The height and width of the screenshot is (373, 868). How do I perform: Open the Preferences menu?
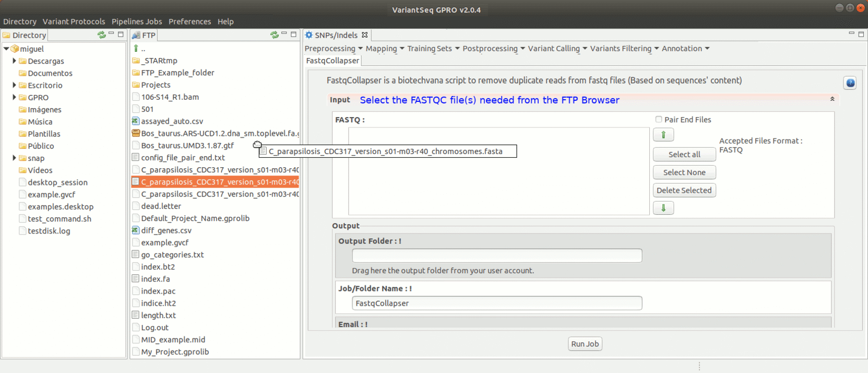tap(189, 21)
